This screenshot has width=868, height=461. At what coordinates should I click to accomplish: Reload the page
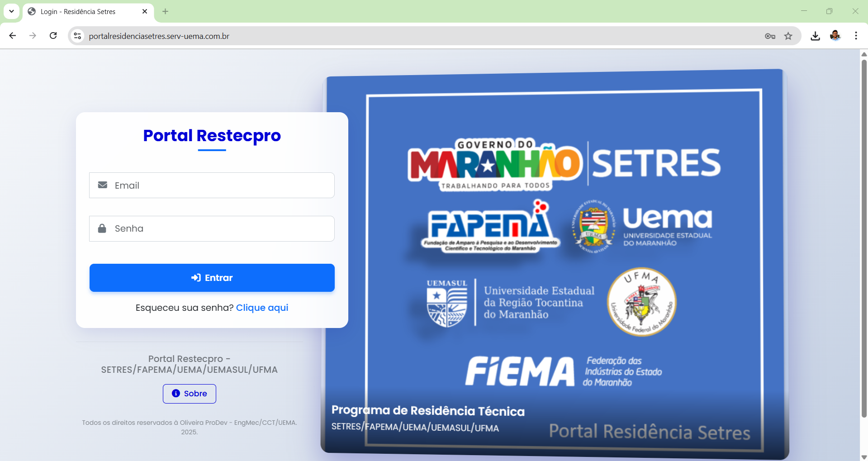pyautogui.click(x=53, y=36)
